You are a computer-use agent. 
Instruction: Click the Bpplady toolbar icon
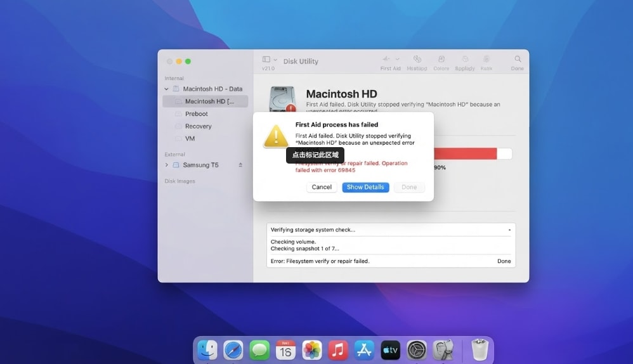pyautogui.click(x=465, y=59)
